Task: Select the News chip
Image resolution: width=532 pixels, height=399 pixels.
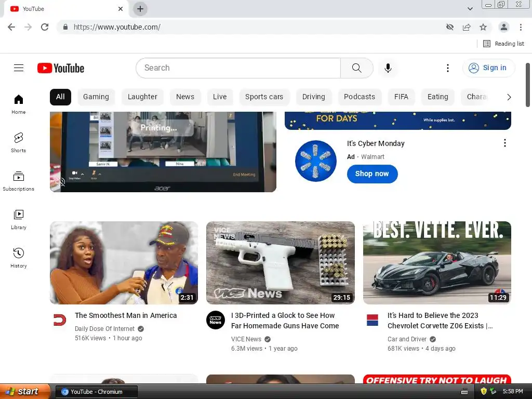Action: [185, 97]
